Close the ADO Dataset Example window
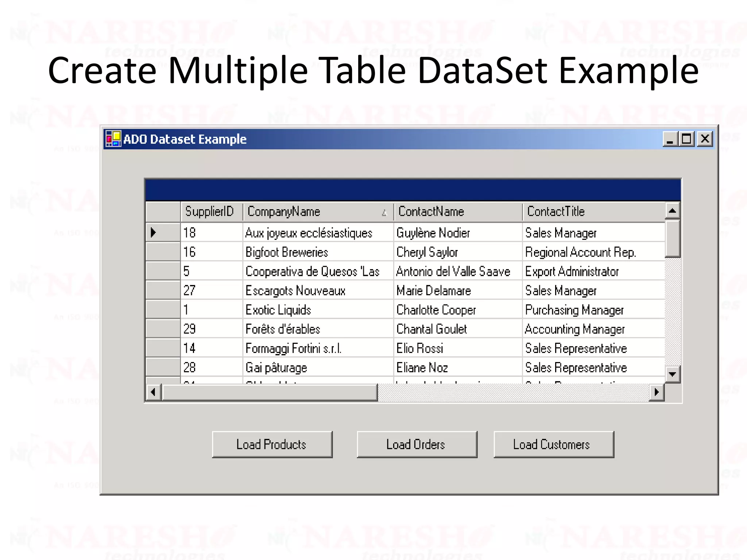Image resolution: width=747 pixels, height=560 pixels. coord(705,139)
